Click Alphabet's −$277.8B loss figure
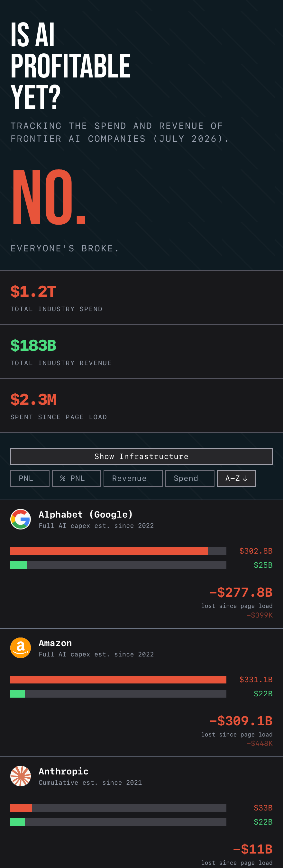This screenshot has width=283, height=868. 241,592
